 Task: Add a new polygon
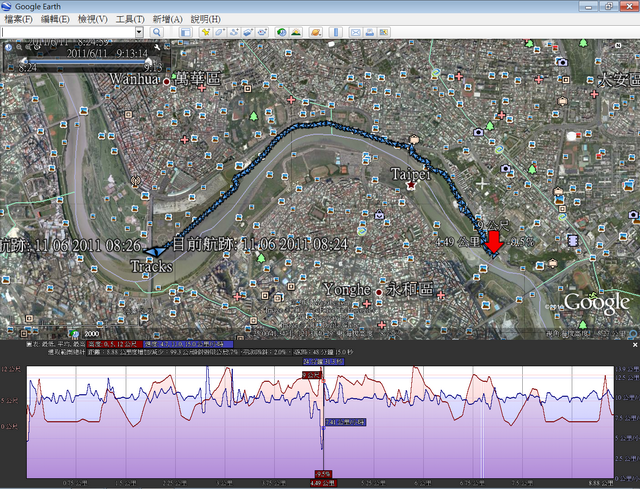220,32
